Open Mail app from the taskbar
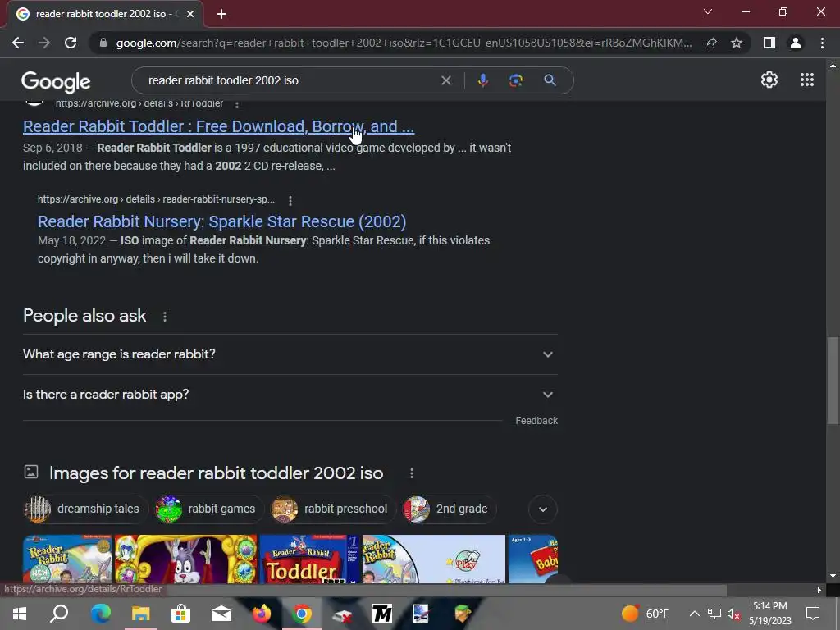The height and width of the screenshot is (630, 840). pyautogui.click(x=221, y=614)
